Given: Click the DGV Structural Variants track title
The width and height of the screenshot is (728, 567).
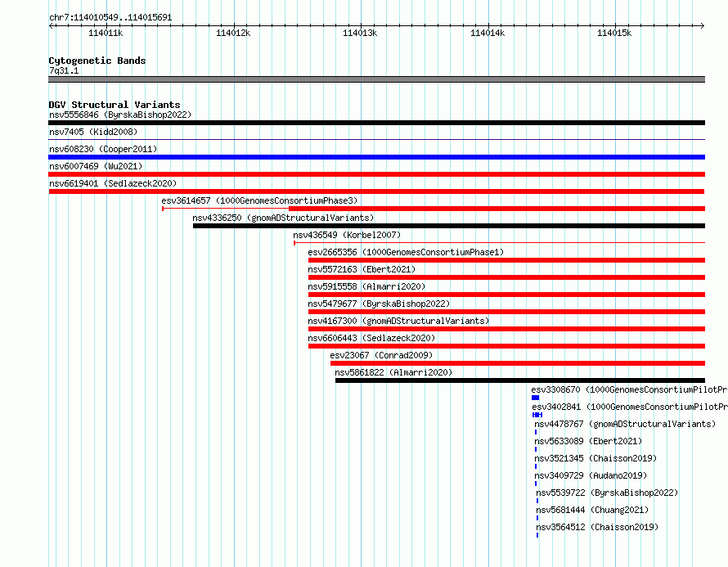Looking at the screenshot, I should (115, 105).
